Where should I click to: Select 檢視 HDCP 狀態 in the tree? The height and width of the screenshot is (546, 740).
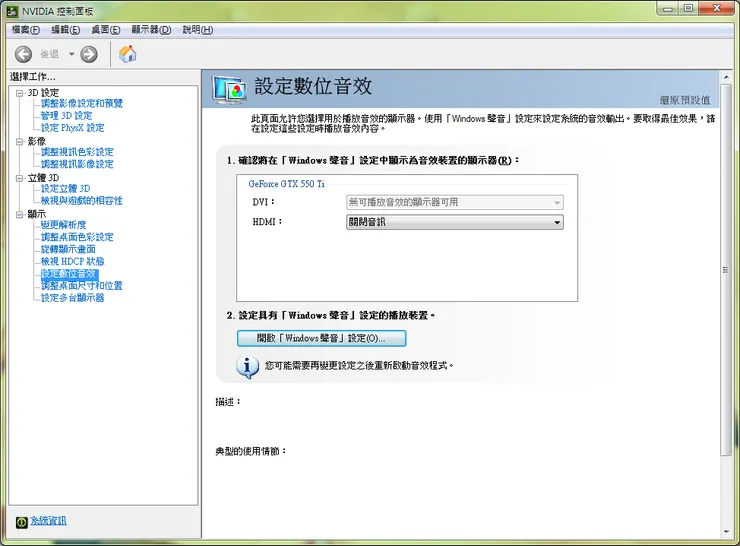73,261
